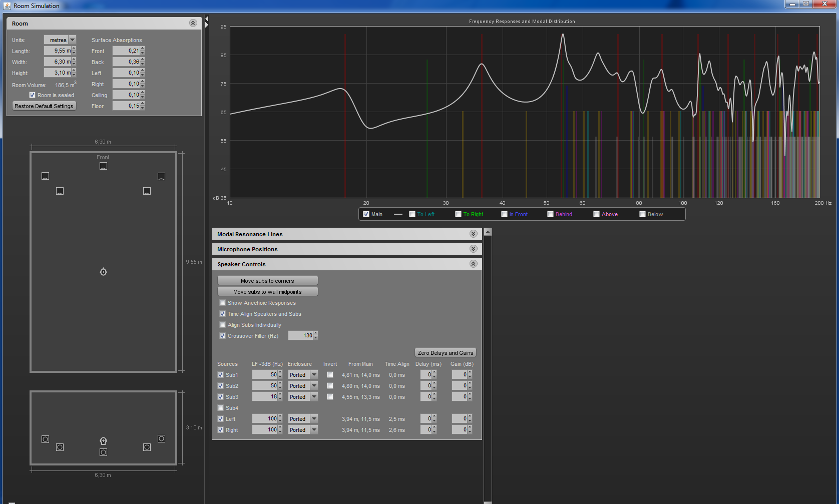Image resolution: width=839 pixels, height=504 pixels.
Task: Collapse the Speaker Controls panel chevron icon
Action: (473, 264)
